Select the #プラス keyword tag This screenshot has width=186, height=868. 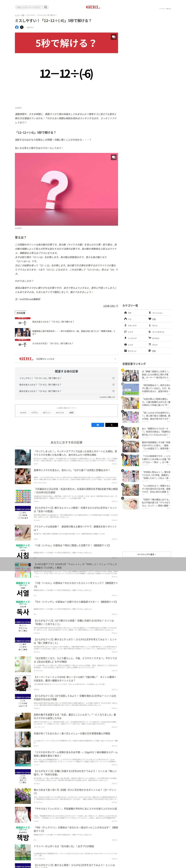coord(34,412)
